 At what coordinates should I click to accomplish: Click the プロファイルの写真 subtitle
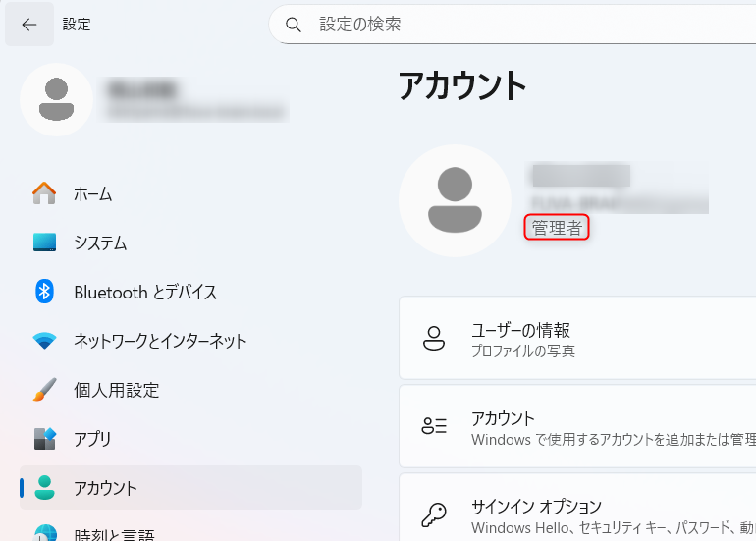pyautogui.click(x=523, y=352)
